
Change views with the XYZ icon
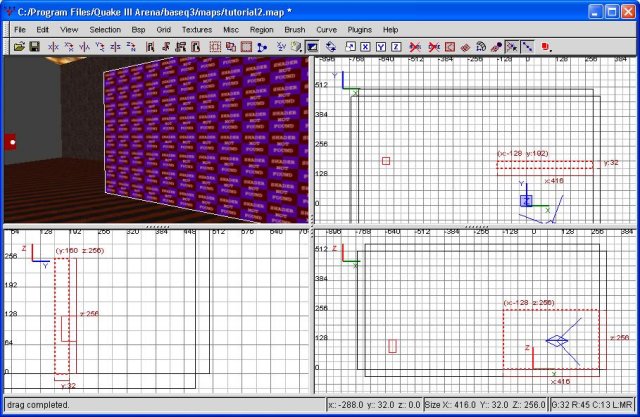281,47
